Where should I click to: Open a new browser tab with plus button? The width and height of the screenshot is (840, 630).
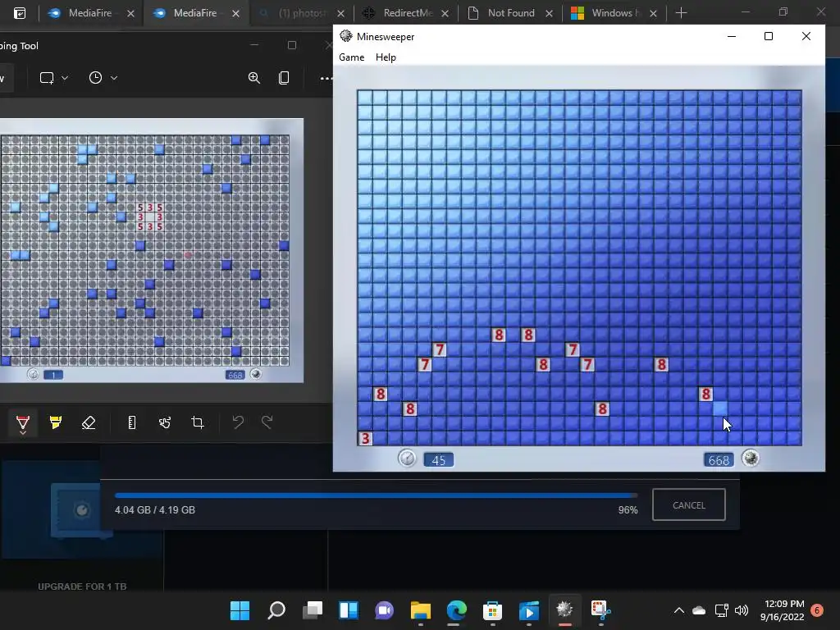tap(681, 13)
